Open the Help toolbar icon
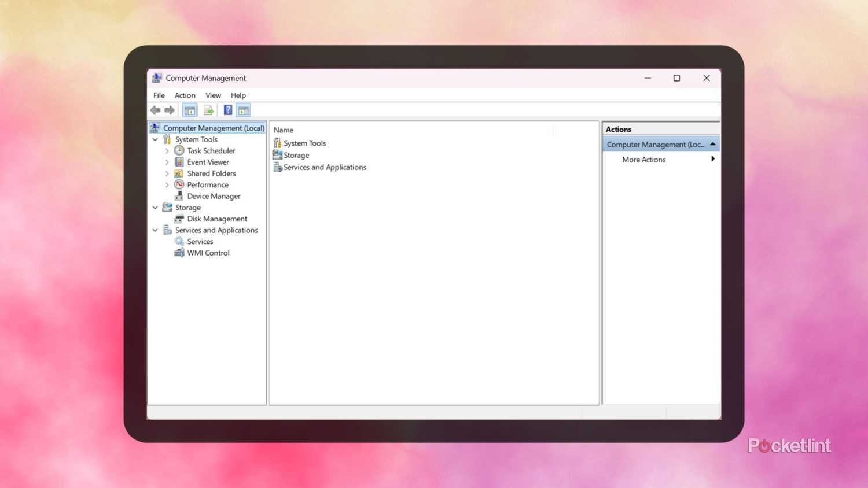This screenshot has height=488, width=868. coord(227,109)
